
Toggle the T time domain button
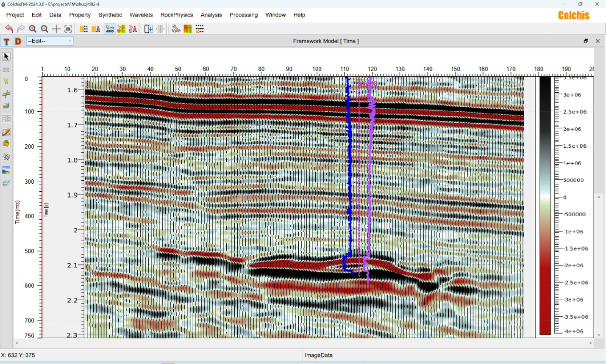(6, 41)
